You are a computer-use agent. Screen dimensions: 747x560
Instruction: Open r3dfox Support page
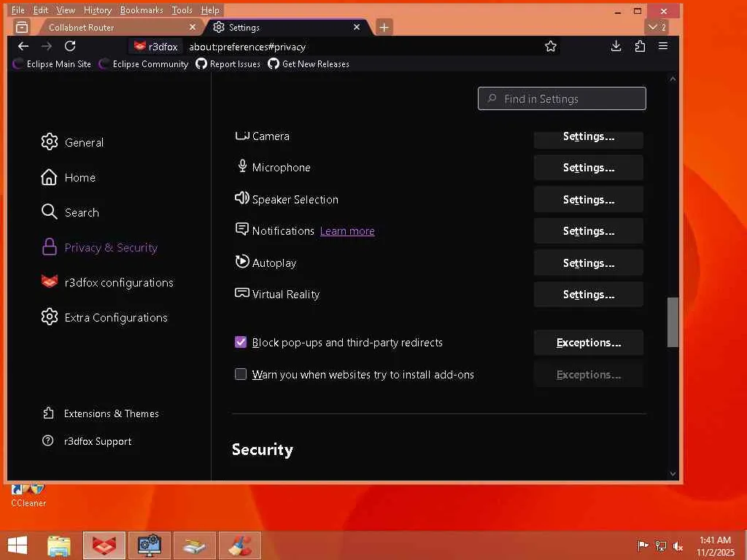(87, 441)
